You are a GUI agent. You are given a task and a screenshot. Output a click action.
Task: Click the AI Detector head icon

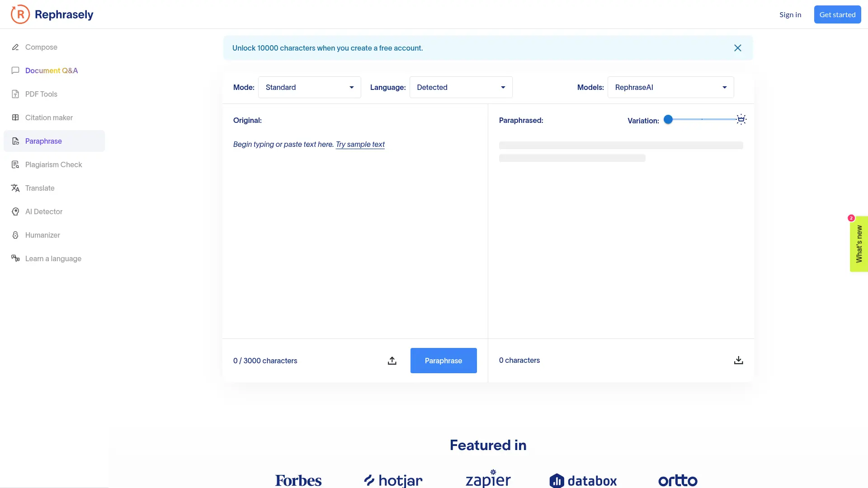coord(15,211)
